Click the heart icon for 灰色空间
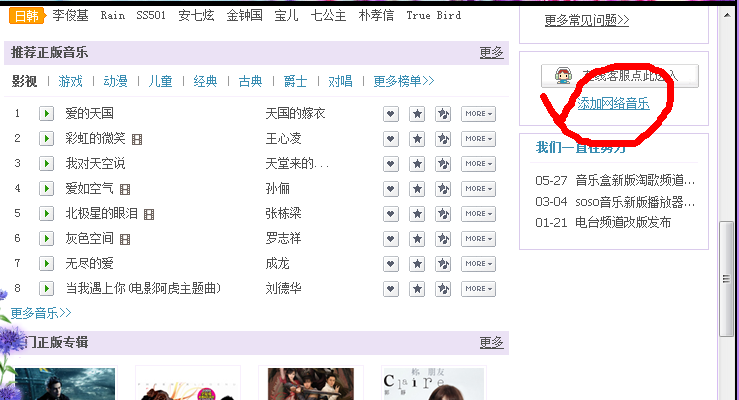Viewport: 739px width, 400px height. [x=391, y=238]
